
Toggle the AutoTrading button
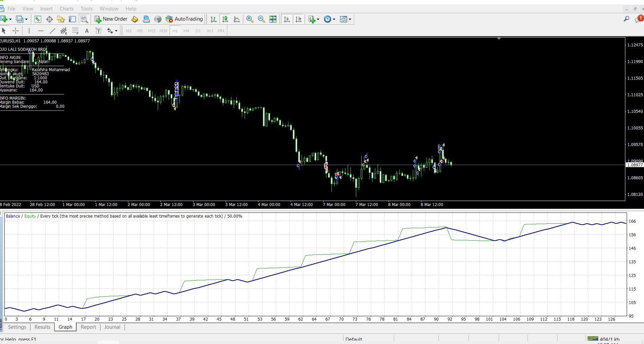click(184, 19)
